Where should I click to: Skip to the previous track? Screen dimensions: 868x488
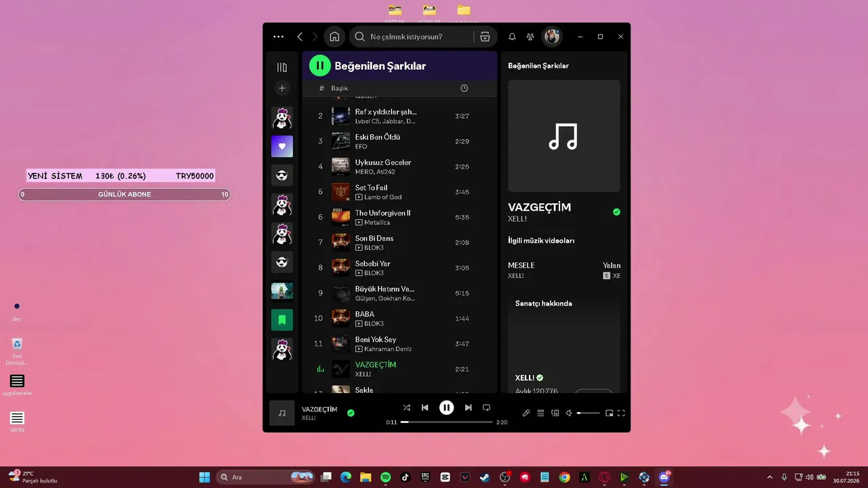pos(425,407)
